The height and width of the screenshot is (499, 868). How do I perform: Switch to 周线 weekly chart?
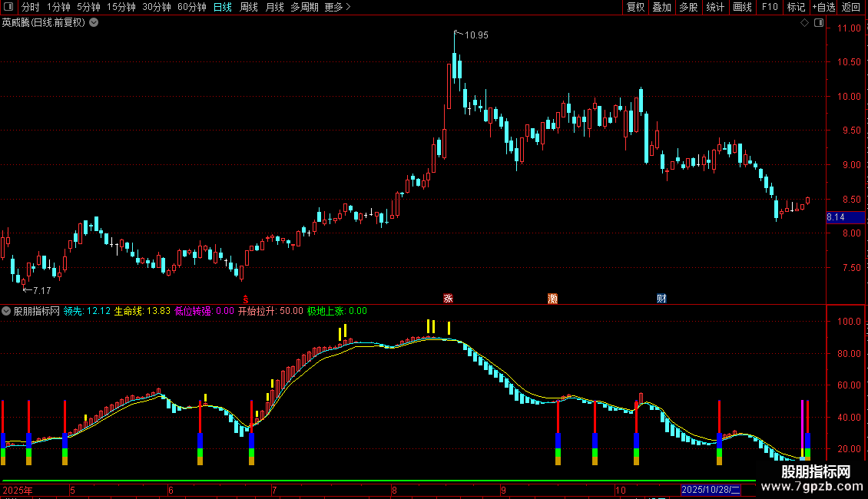click(249, 7)
